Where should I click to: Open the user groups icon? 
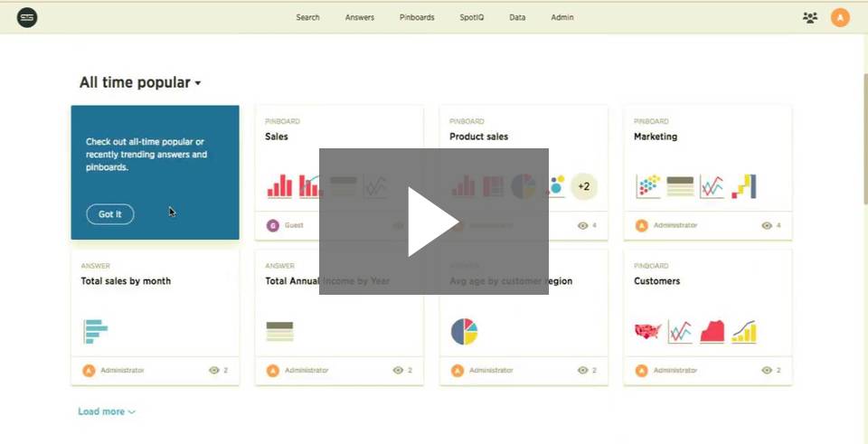point(809,17)
